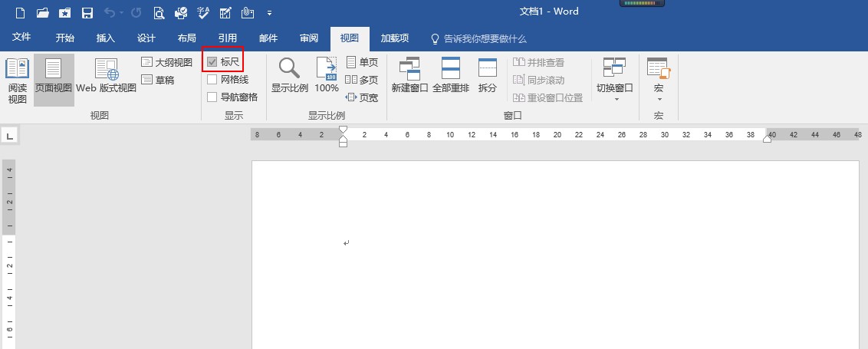Expand the 切换窗口 switch windows dropdown
The width and height of the screenshot is (868, 349).
615,81
